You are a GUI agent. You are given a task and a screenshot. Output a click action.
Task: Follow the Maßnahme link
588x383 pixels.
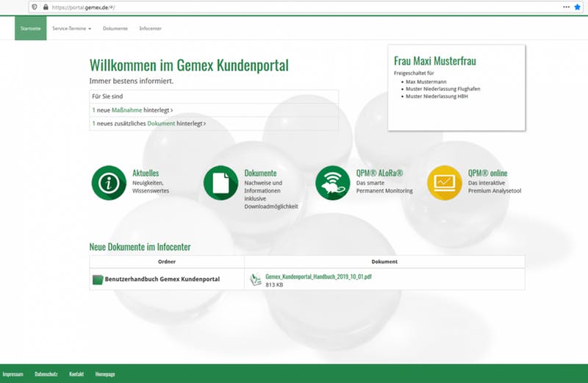coord(126,110)
